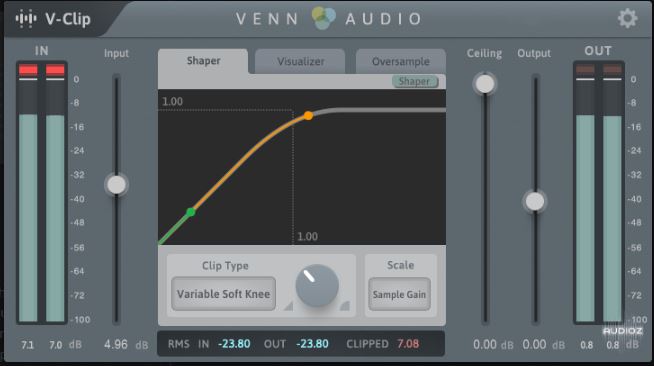The width and height of the screenshot is (654, 366).
Task: Select the Shaper tab
Action: [x=204, y=61]
